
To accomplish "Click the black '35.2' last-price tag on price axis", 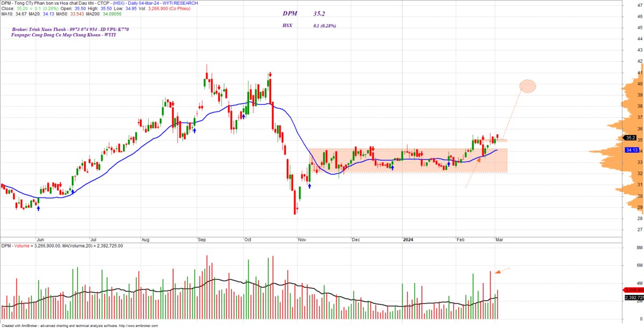I will coord(630,138).
